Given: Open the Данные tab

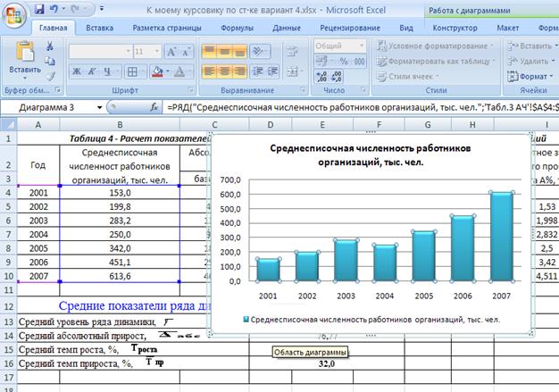Looking at the screenshot, I should coord(287,28).
